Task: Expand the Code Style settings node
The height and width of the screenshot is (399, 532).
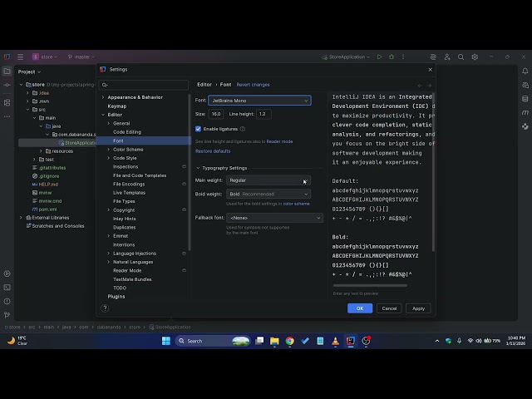Action: 109,158
